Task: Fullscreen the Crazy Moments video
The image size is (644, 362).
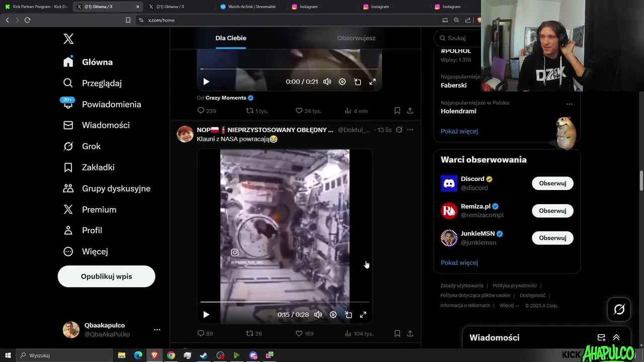Action: 372,81
